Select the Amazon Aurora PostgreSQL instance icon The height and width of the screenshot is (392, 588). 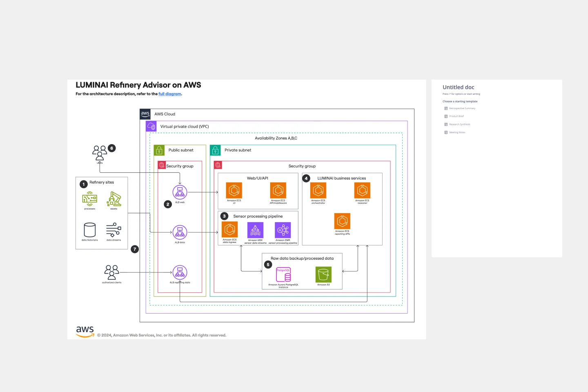tap(283, 275)
